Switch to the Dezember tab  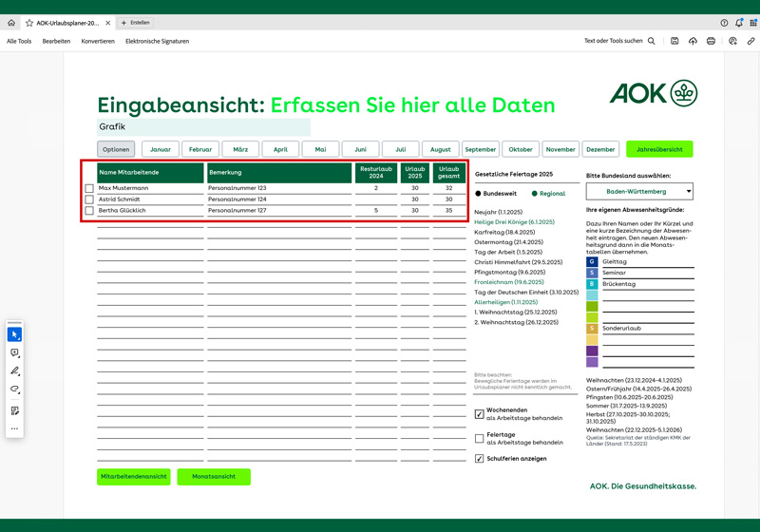coord(600,149)
